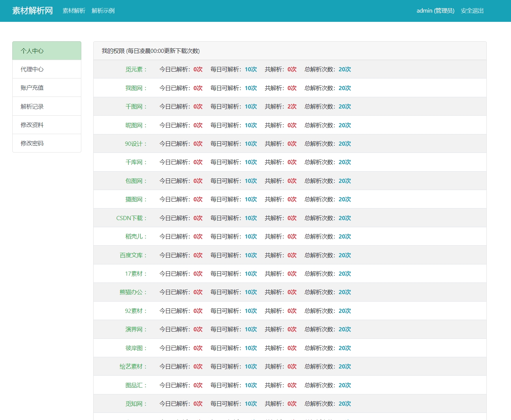Click the 觅元素 site label
The image size is (511, 420).
click(x=136, y=69)
